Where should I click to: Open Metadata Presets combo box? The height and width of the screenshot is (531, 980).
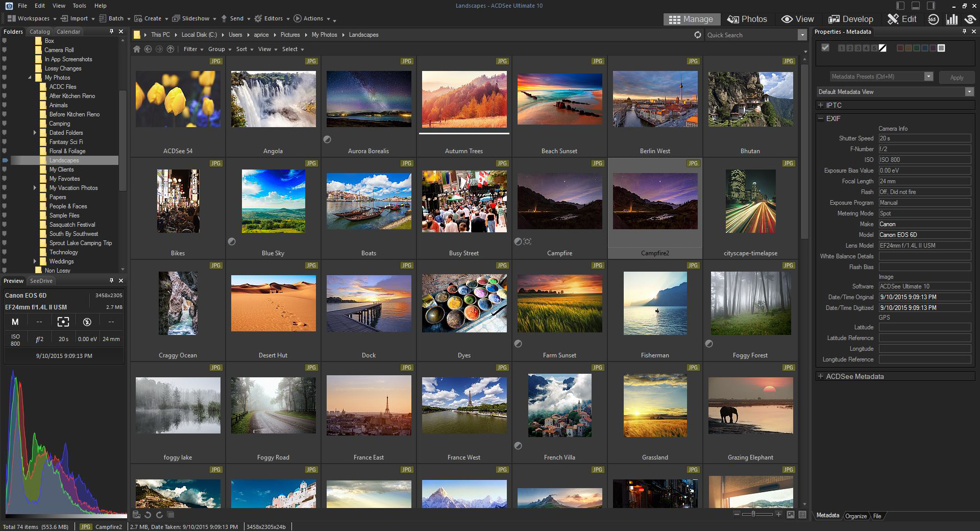tap(881, 77)
